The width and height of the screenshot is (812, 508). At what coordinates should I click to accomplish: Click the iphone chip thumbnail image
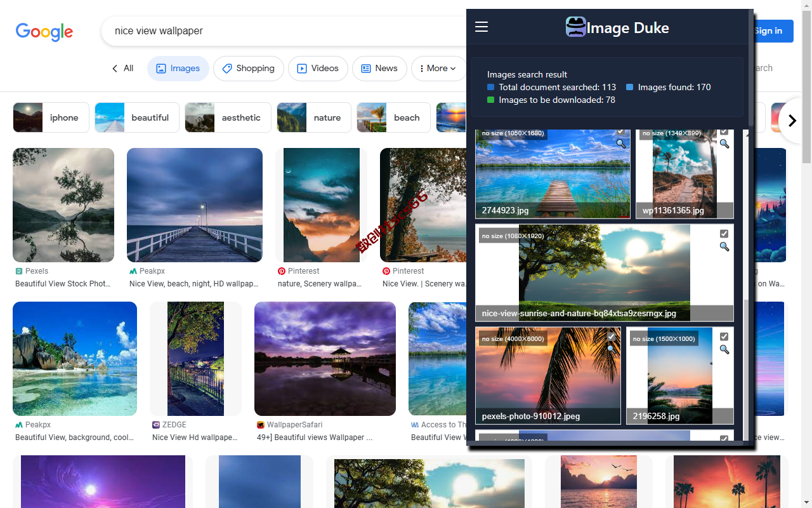tap(28, 117)
